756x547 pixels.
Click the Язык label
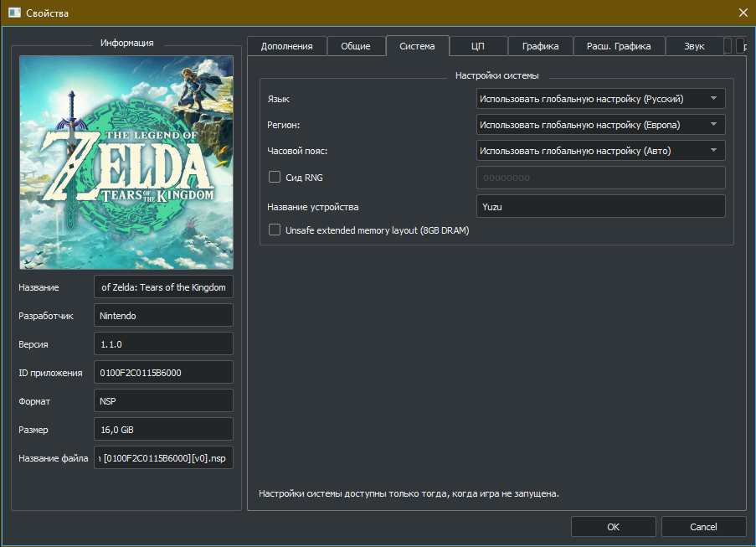[x=278, y=99]
